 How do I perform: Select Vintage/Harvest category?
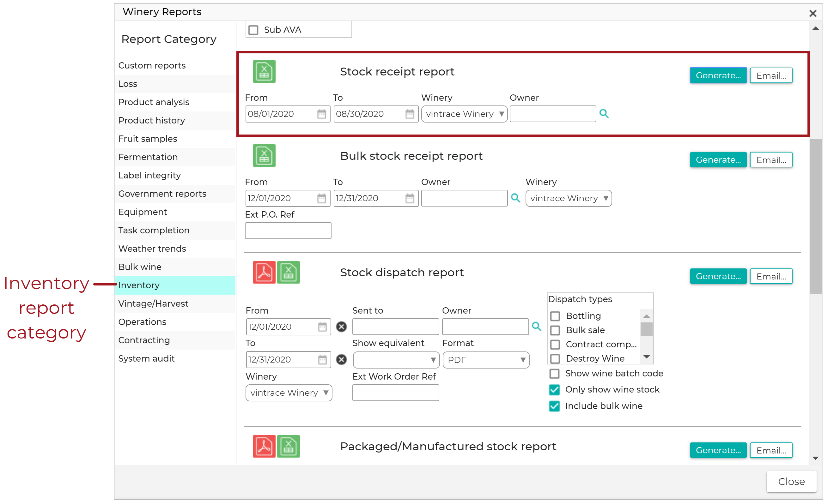coord(175,303)
